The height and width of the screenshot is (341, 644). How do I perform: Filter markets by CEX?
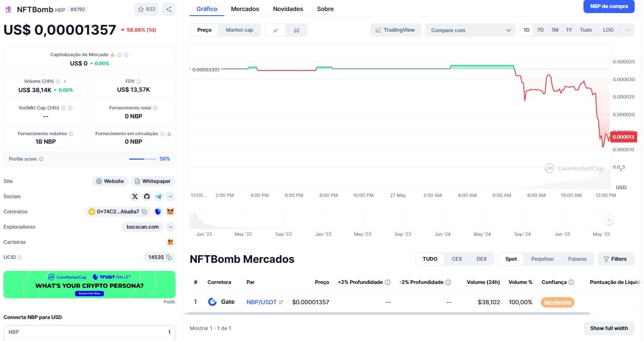457,259
